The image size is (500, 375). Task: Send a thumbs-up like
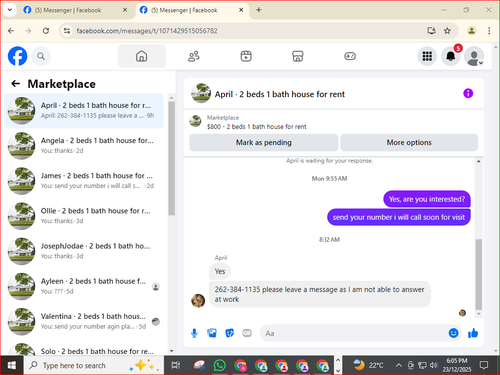[x=473, y=333]
